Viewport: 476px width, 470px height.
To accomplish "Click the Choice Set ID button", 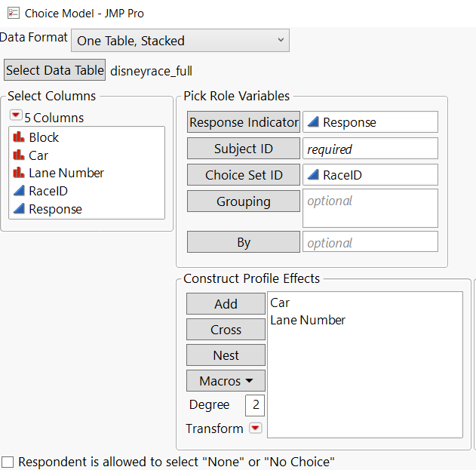I will (x=243, y=175).
